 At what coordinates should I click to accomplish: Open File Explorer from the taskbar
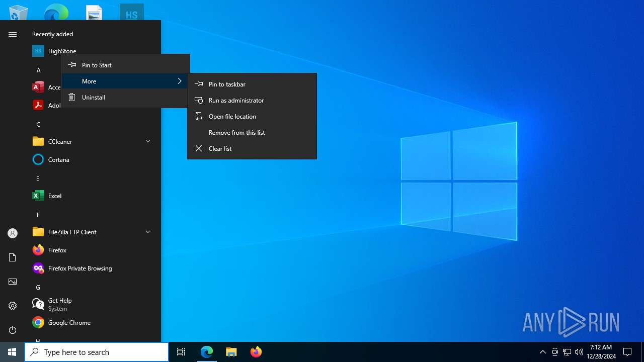tap(231, 352)
